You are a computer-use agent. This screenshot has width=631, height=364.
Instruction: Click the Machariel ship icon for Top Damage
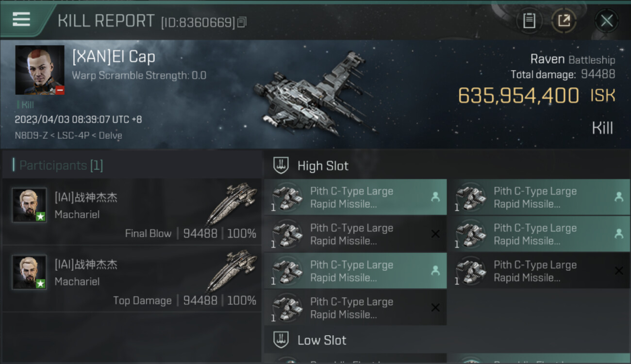(x=232, y=270)
